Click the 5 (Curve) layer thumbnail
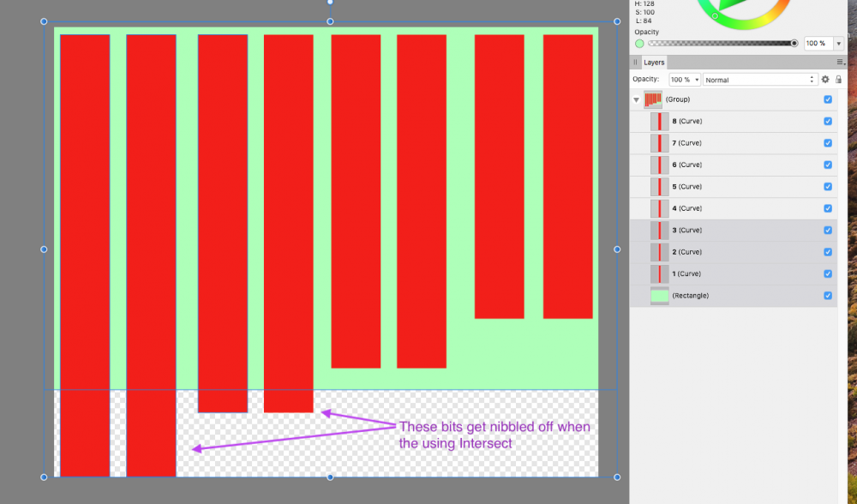The width and height of the screenshot is (857, 504). point(660,186)
